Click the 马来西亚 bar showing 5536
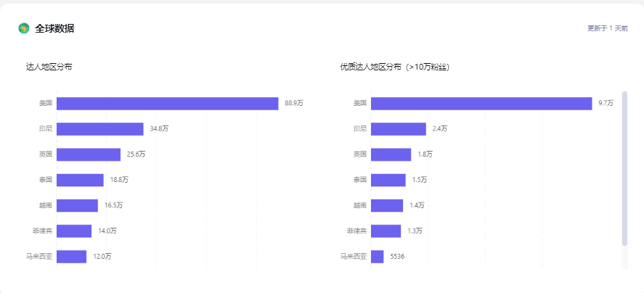Screen dimensions: 644x293 pos(377,256)
